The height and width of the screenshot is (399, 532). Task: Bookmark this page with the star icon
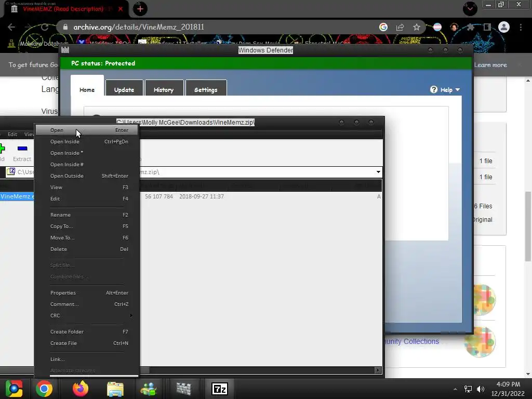tap(417, 27)
